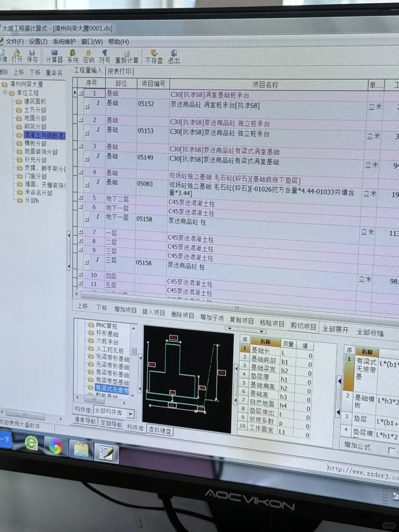
Task: Expand row 7 一层 expander
Action: pos(80,232)
